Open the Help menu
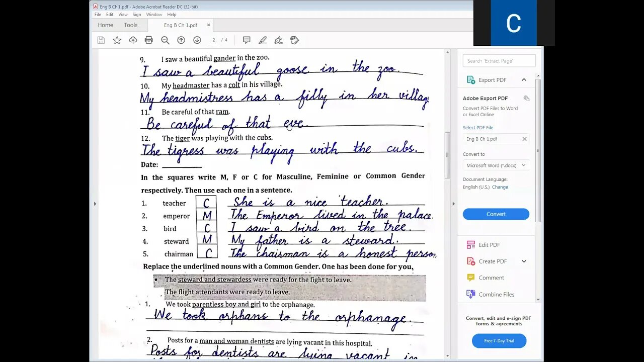The image size is (644, 362). click(172, 15)
